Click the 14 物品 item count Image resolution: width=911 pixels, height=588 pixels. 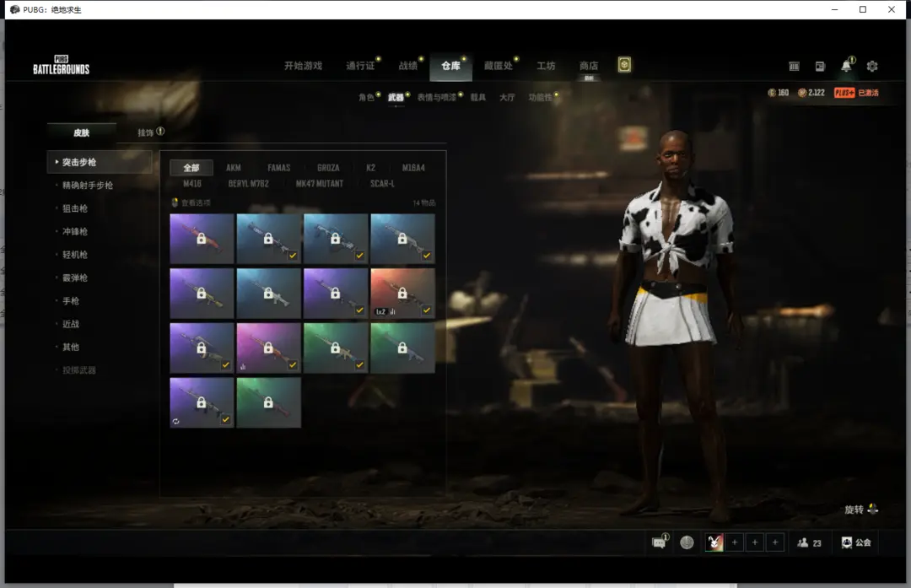click(424, 202)
